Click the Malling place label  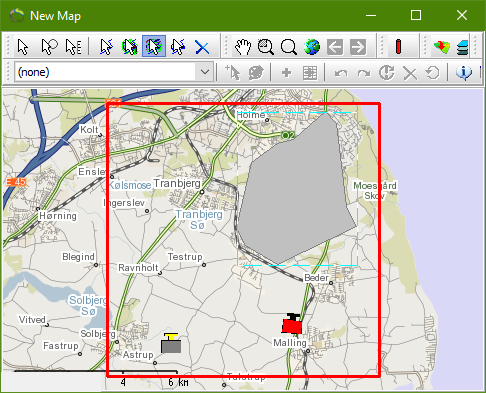290,343
